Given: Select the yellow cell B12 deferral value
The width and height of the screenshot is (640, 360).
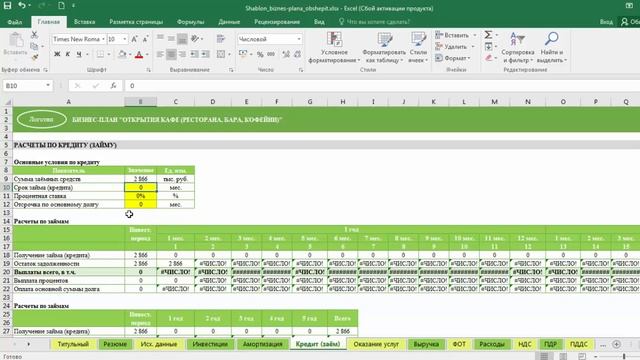Looking at the screenshot, I should pos(140,204).
